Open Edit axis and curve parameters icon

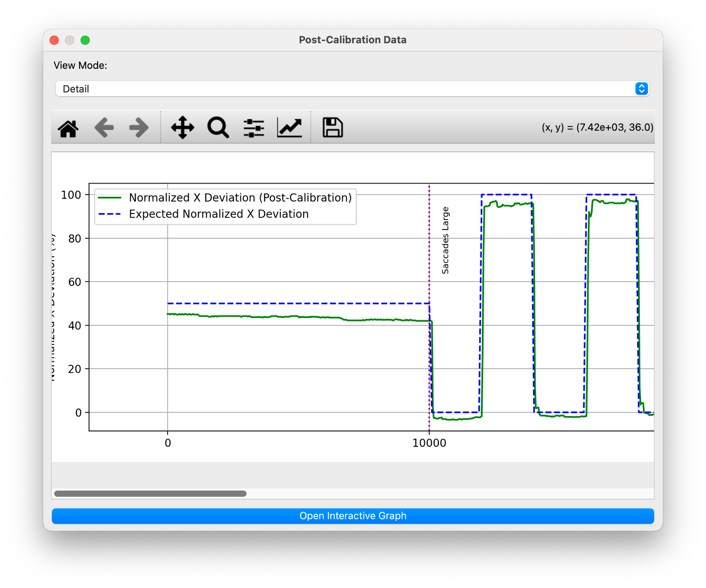[x=289, y=128]
